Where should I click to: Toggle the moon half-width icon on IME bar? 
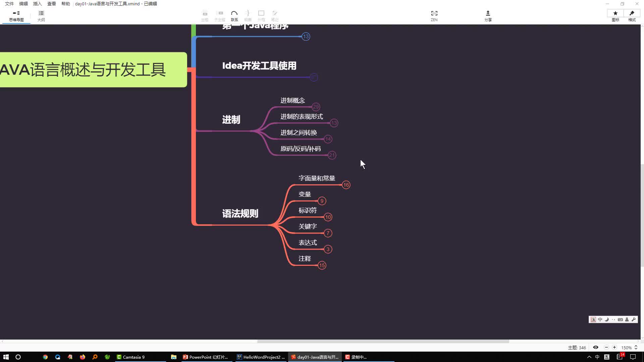[607, 319]
